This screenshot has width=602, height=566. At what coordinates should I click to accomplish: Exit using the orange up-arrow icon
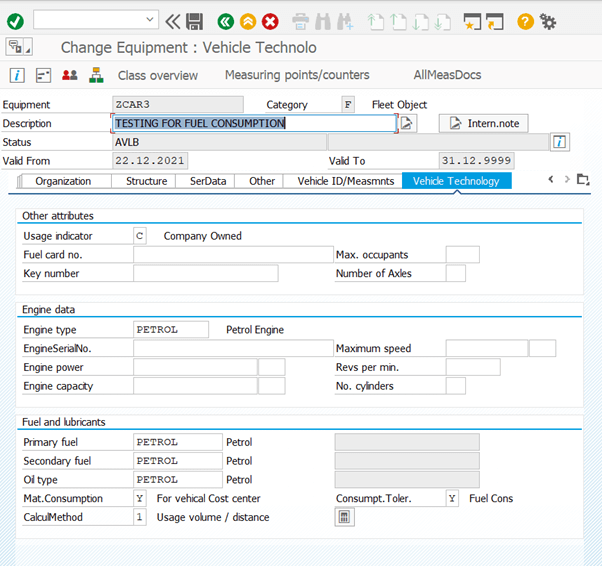248,22
